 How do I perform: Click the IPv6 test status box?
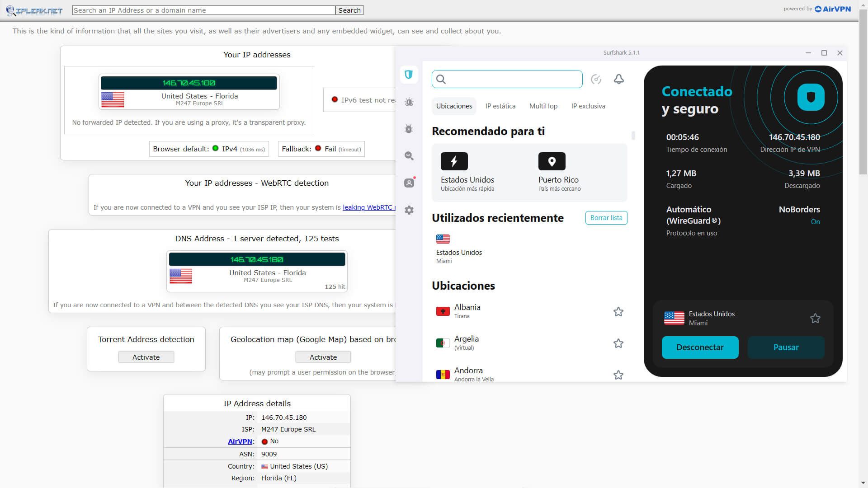click(360, 100)
